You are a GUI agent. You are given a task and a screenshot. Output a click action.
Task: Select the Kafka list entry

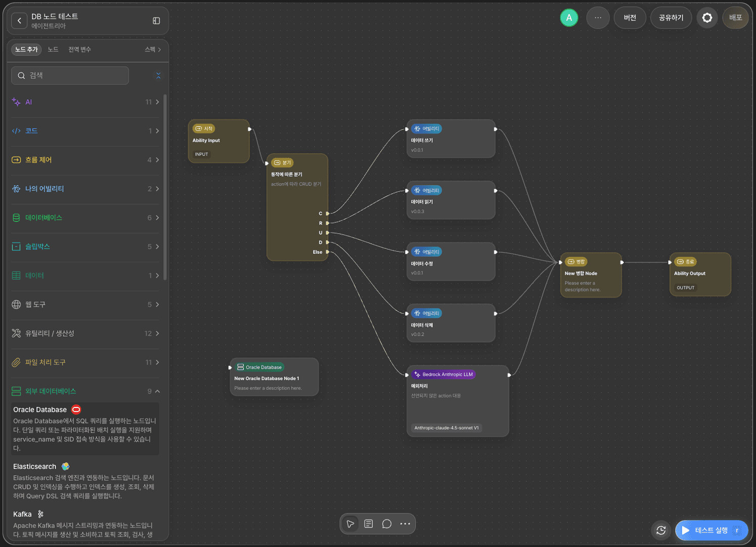pyautogui.click(x=85, y=524)
